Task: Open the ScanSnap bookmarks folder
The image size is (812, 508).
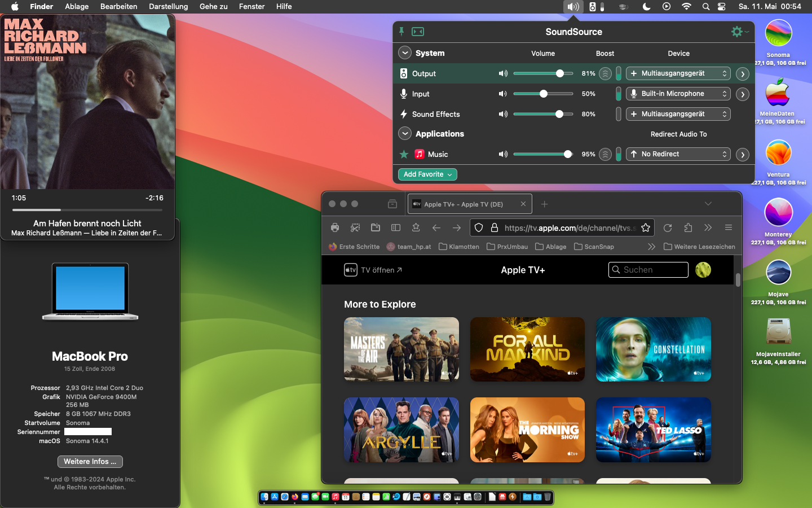Action: (594, 247)
